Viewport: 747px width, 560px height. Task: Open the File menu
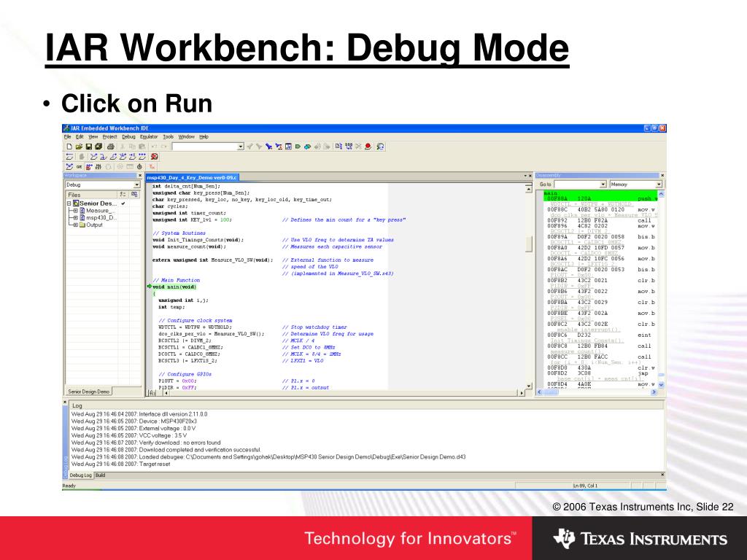pyautogui.click(x=68, y=136)
